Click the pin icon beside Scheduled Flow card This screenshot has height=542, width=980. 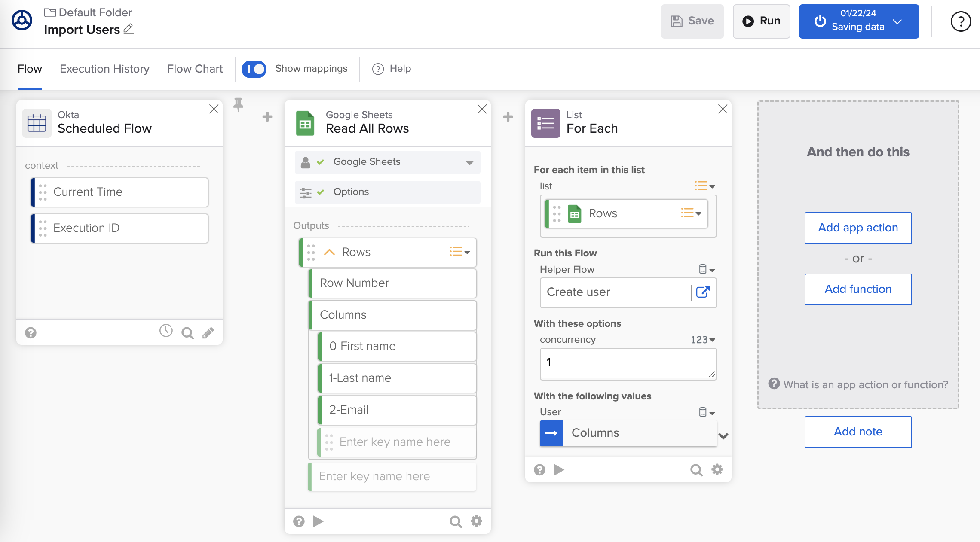[238, 104]
